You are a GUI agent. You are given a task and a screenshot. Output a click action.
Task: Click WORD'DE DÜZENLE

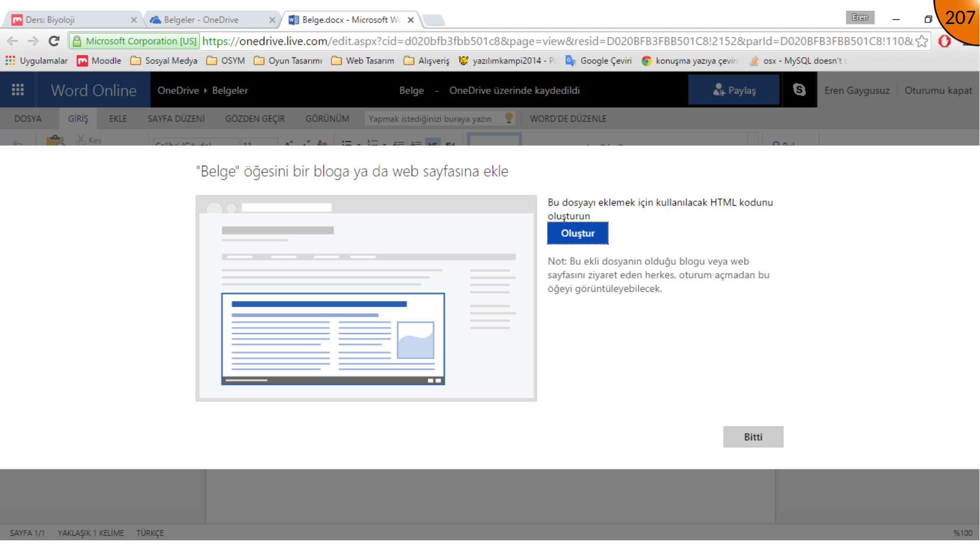(x=568, y=118)
